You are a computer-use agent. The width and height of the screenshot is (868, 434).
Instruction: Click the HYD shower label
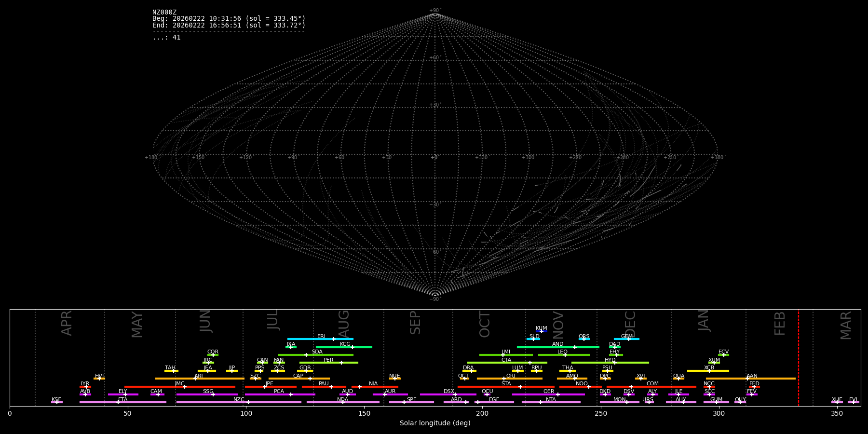[610, 360]
